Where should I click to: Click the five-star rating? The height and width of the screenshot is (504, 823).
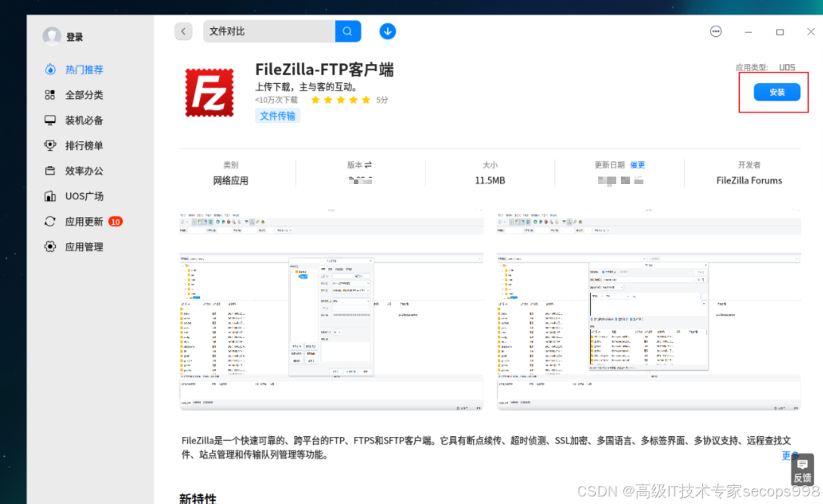[x=340, y=100]
